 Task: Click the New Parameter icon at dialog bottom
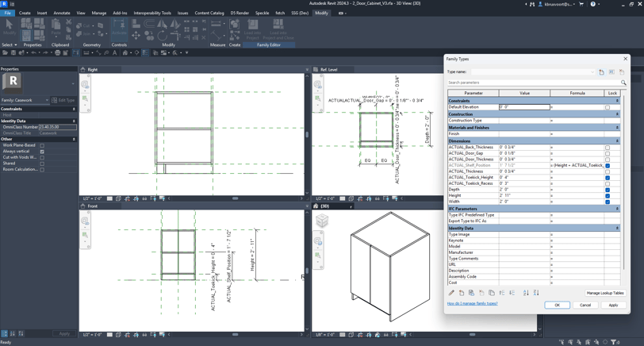[462, 293]
